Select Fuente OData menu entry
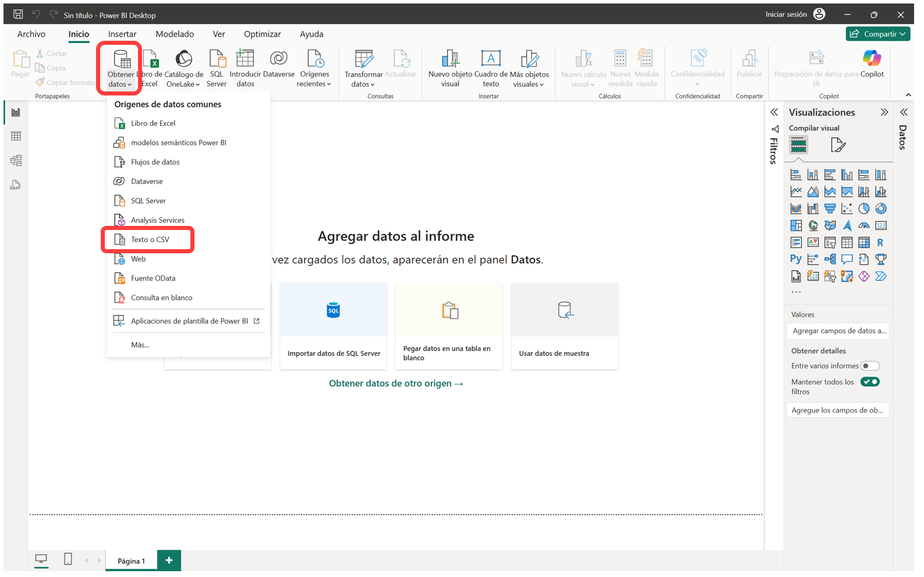The width and height of the screenshot is (924, 577). (x=188, y=278)
